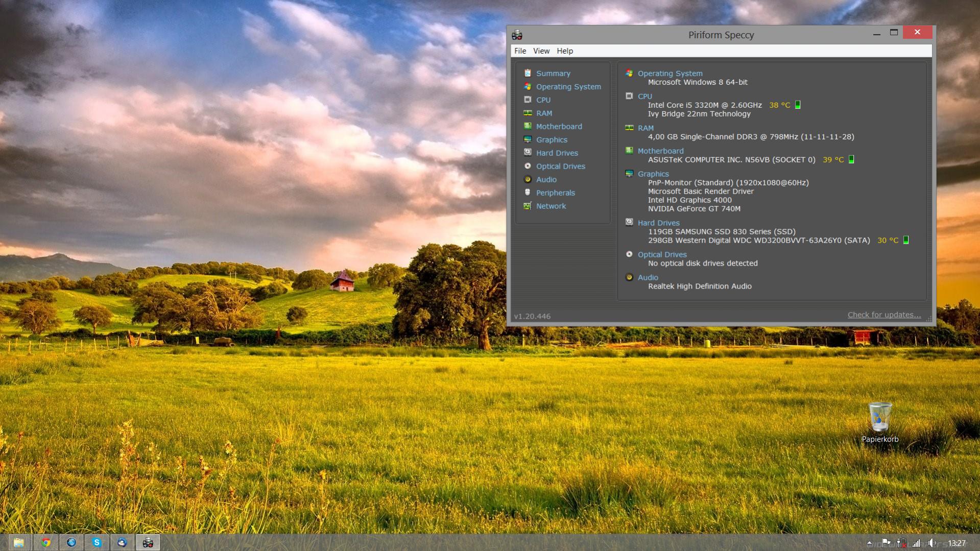This screenshot has width=980, height=551.
Task: Open the File menu in Speccy
Action: (x=520, y=51)
